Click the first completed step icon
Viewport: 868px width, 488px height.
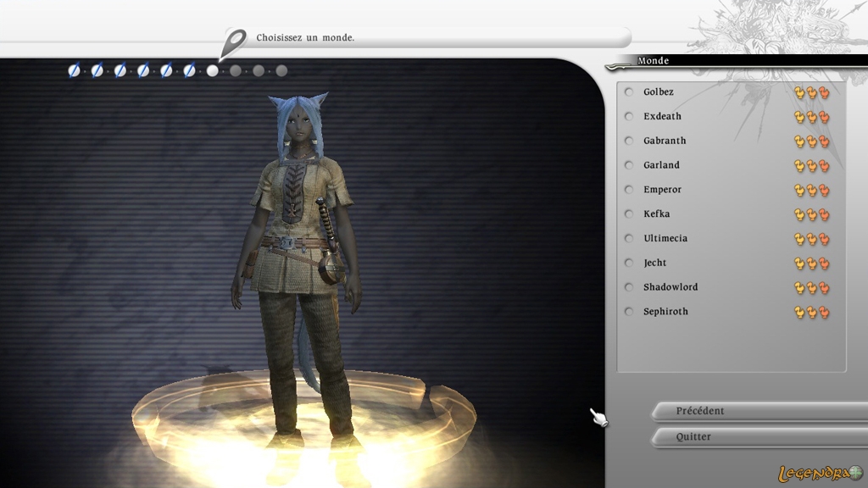(75, 70)
